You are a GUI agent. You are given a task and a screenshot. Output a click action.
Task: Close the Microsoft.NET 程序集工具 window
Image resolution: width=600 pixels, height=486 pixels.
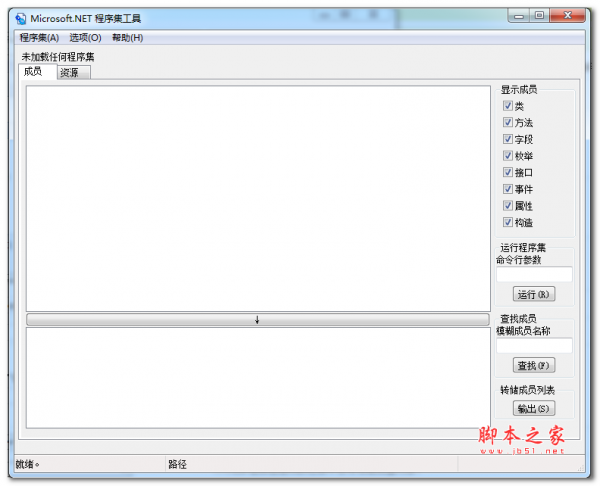click(568, 16)
